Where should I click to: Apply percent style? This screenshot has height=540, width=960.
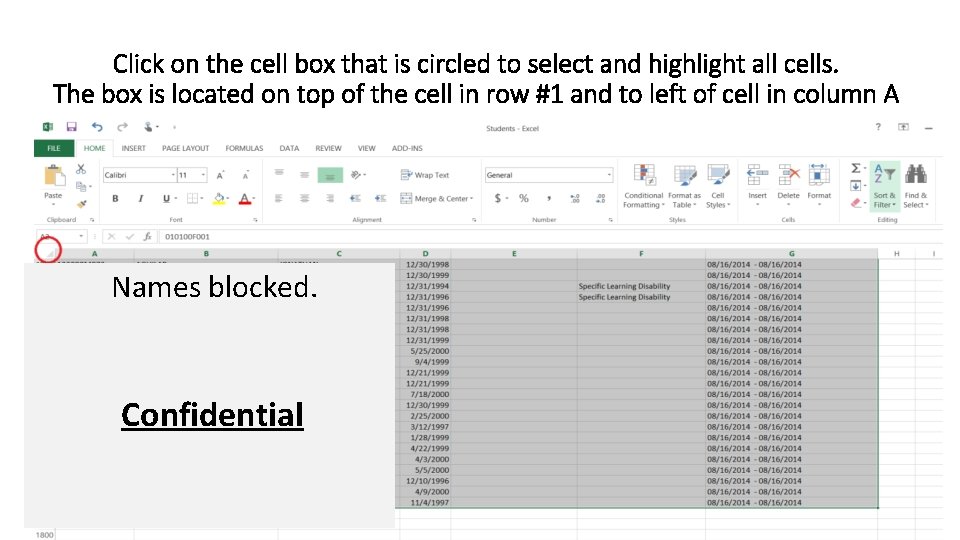pyautogui.click(x=523, y=198)
